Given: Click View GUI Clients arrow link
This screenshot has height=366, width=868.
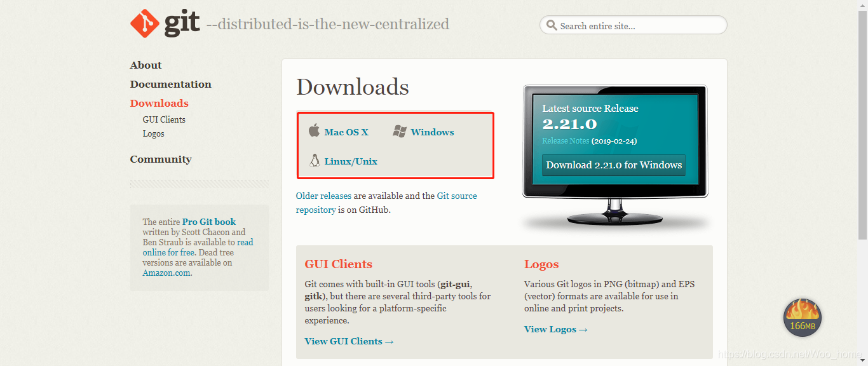Looking at the screenshot, I should click(349, 341).
